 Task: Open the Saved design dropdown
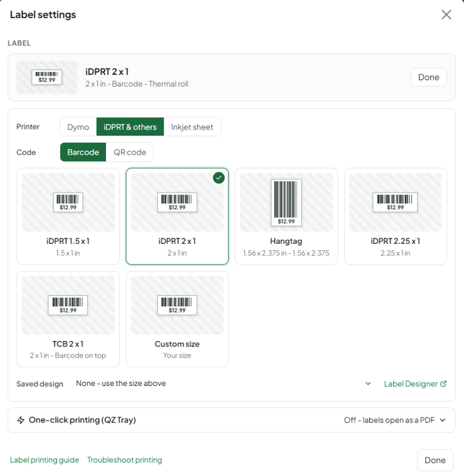224,383
